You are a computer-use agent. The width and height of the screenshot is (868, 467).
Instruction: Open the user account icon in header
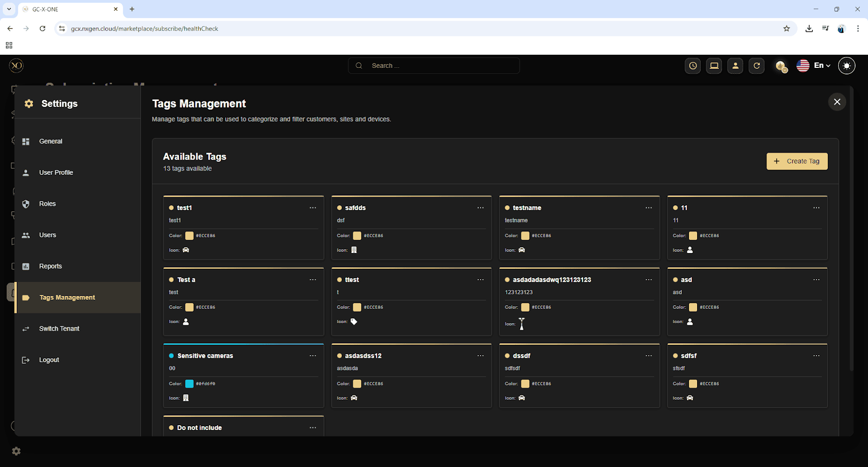[735, 66]
